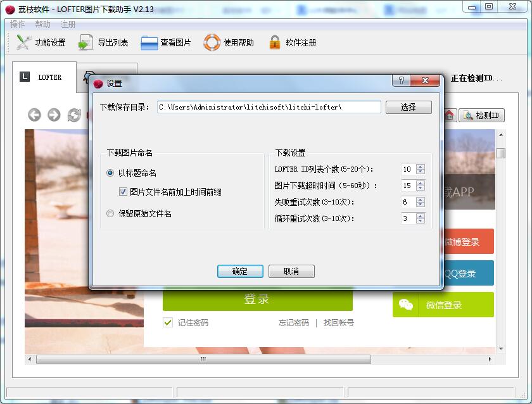This screenshot has height=404, width=532.
Task: Click the 找回帐号 link
Action: tap(339, 322)
